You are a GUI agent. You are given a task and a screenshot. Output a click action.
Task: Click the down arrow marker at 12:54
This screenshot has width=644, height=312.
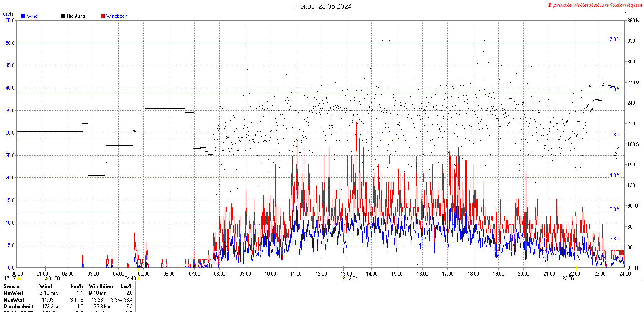(343, 278)
